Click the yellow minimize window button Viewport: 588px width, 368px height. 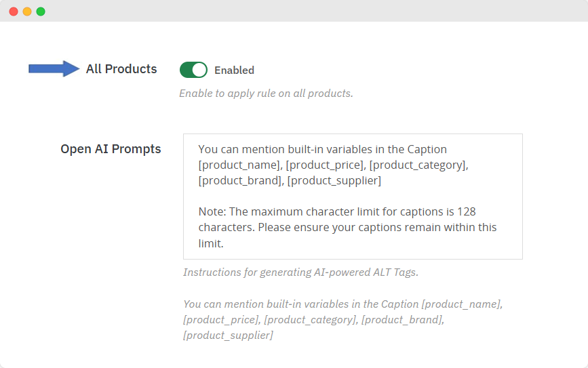click(27, 12)
